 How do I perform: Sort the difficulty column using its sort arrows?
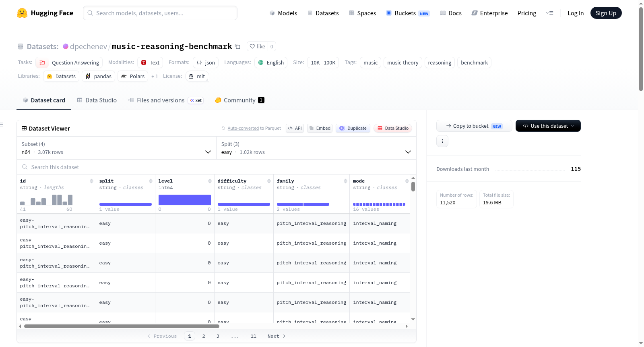click(269, 181)
